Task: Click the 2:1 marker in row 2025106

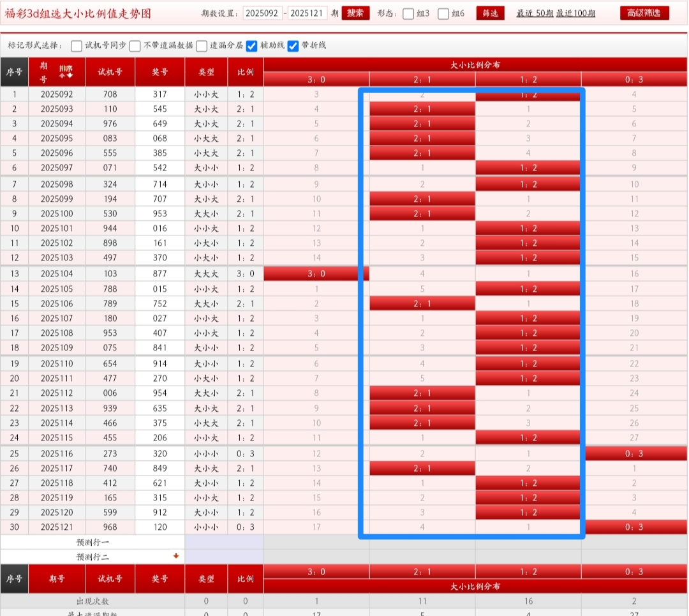Action: [422, 303]
